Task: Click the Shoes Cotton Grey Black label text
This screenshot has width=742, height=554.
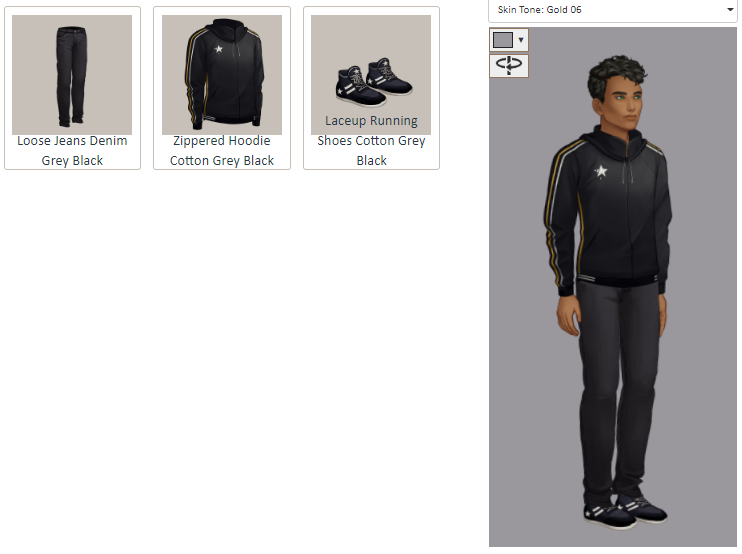Action: point(371,150)
